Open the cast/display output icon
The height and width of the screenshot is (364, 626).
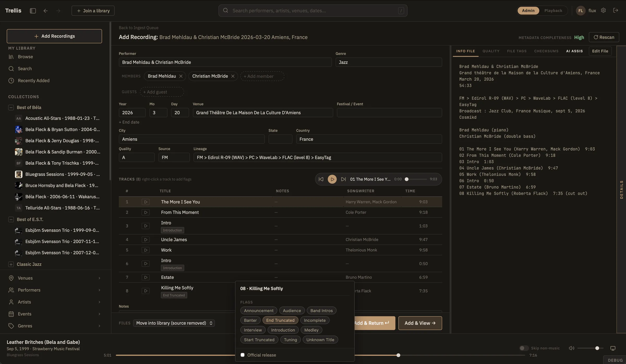613,348
